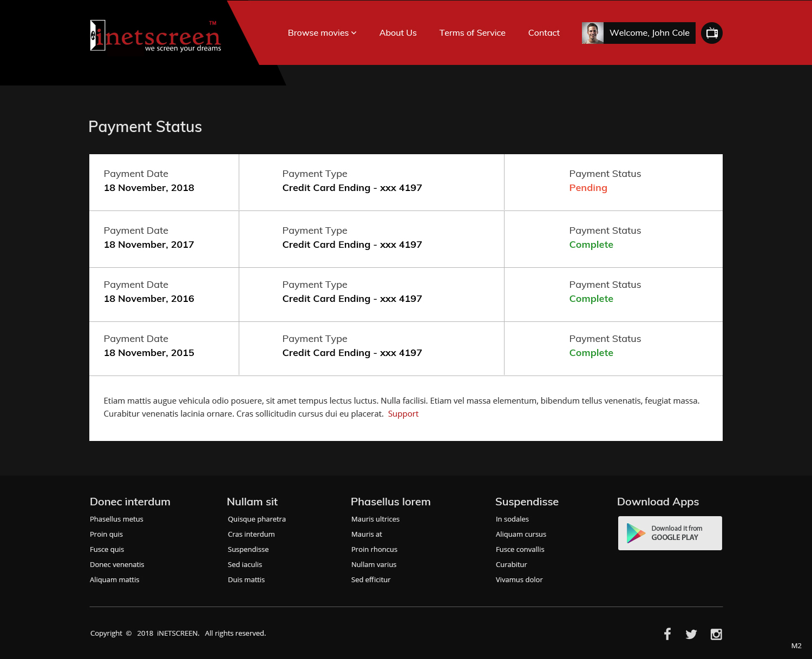Expand the Browse movies dropdown
Screen dimensions: 812x659
318,32
